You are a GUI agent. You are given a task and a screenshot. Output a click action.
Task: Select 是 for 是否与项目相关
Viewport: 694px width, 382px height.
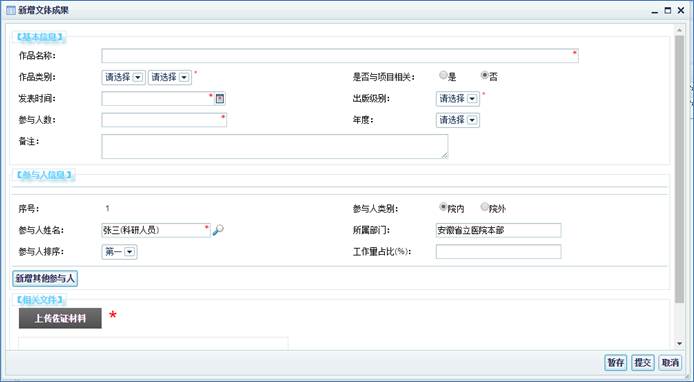click(x=443, y=75)
